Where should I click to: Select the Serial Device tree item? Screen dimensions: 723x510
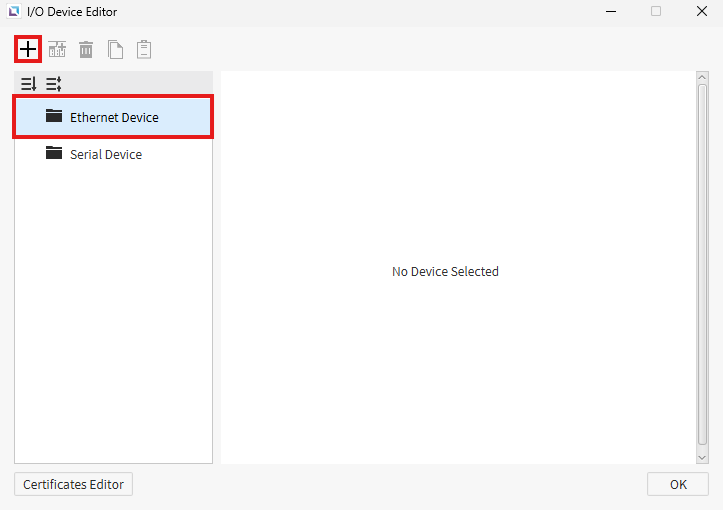click(106, 155)
